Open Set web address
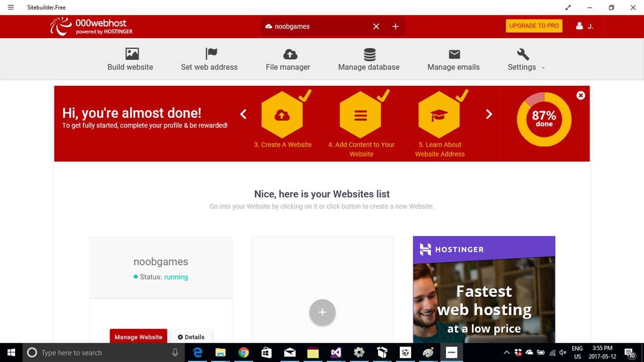Viewport: 644px width, 362px height. pyautogui.click(x=209, y=59)
